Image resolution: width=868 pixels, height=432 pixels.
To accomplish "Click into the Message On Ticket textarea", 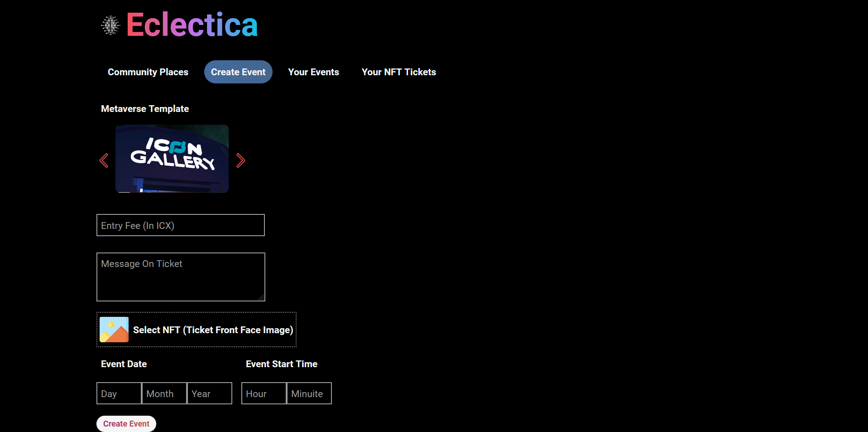I will point(181,277).
